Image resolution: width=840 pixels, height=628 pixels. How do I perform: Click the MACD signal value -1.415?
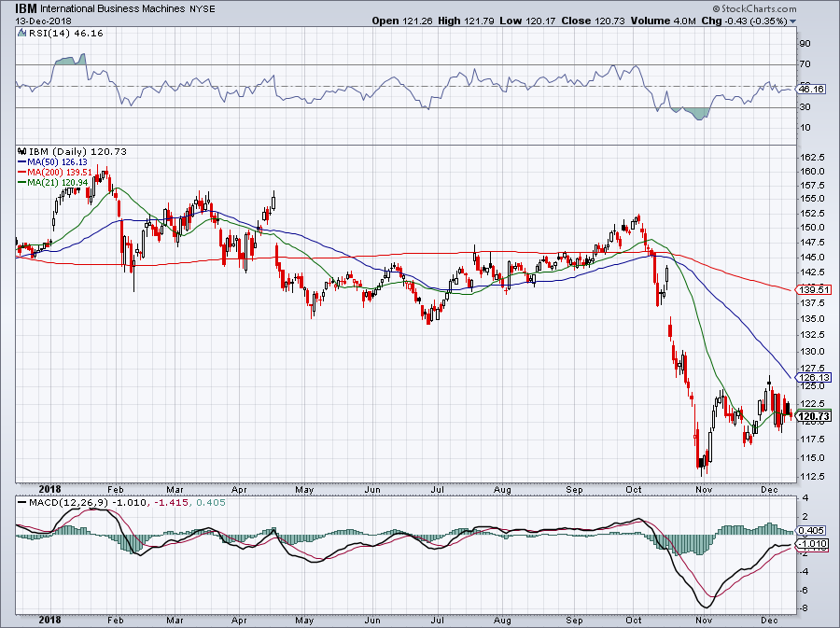[x=171, y=503]
